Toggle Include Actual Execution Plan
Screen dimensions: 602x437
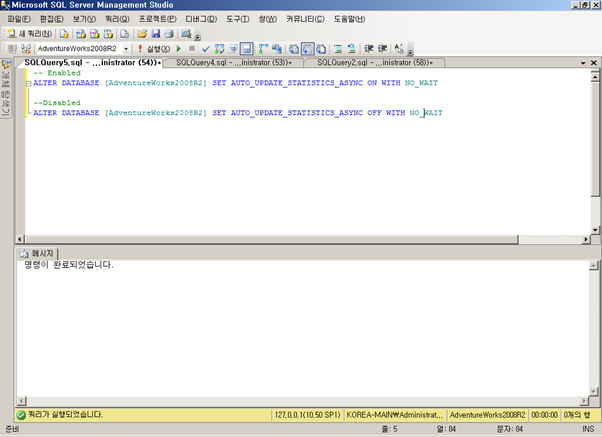(263, 49)
